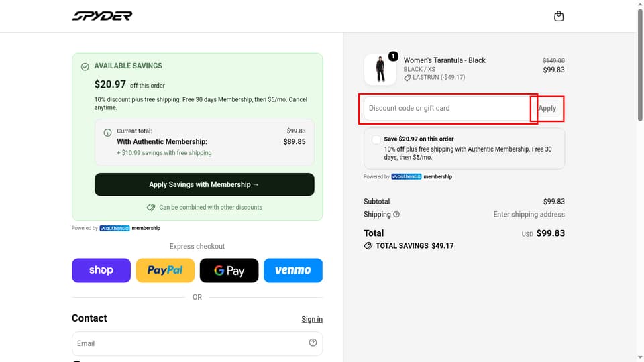This screenshot has width=644, height=362.
Task: Open Women's Tarantula product thumbnail
Action: click(380, 69)
